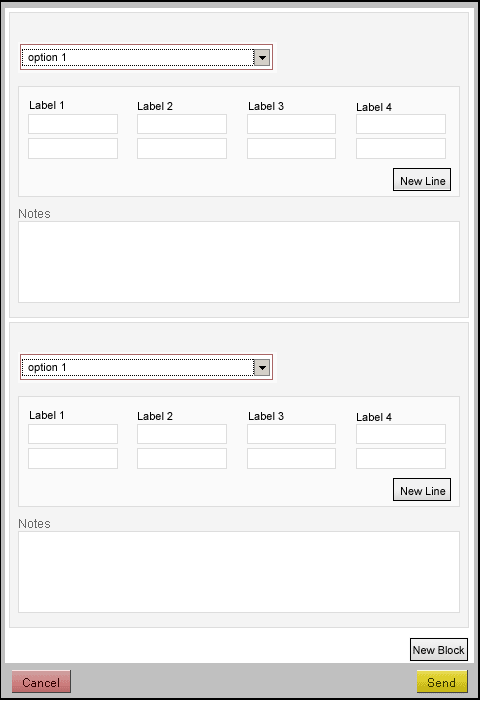The image size is (480, 701).
Task: Focus second-row Label 4 field in first block
Action: pos(401,149)
